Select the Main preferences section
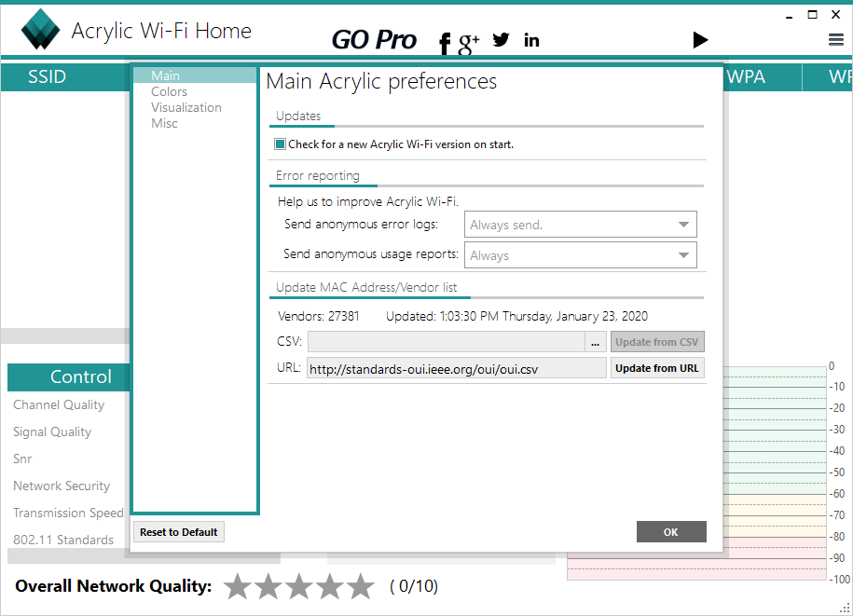853x616 pixels. point(195,75)
